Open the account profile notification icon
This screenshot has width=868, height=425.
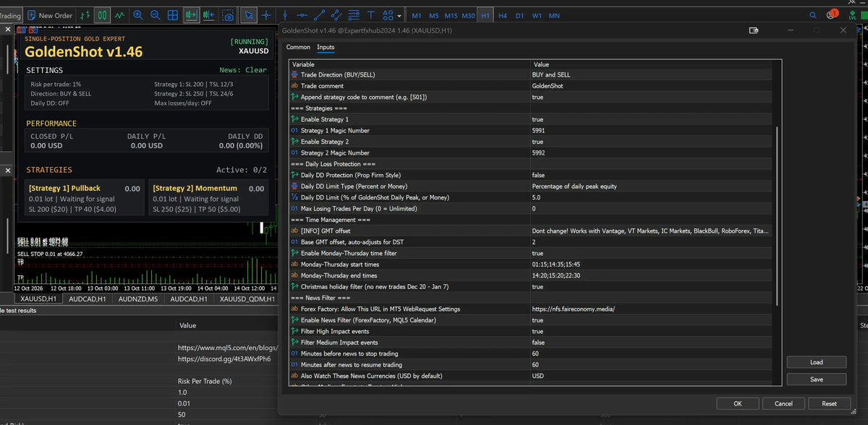tap(832, 14)
